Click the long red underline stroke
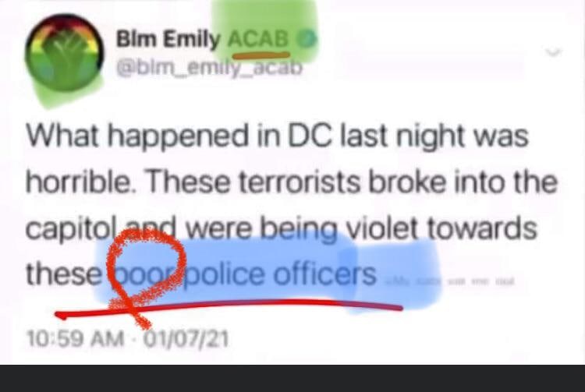This screenshot has height=392, width=585. coord(229,307)
